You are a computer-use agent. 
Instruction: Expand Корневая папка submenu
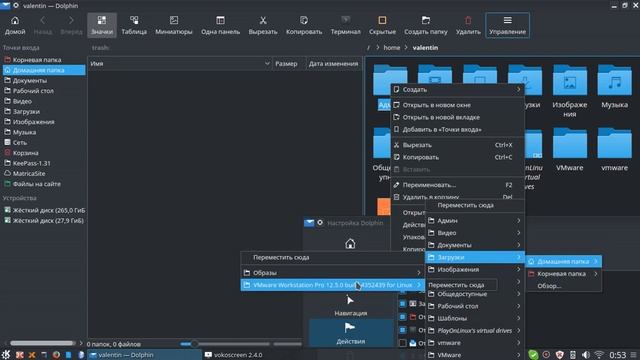pyautogui.click(x=564, y=274)
